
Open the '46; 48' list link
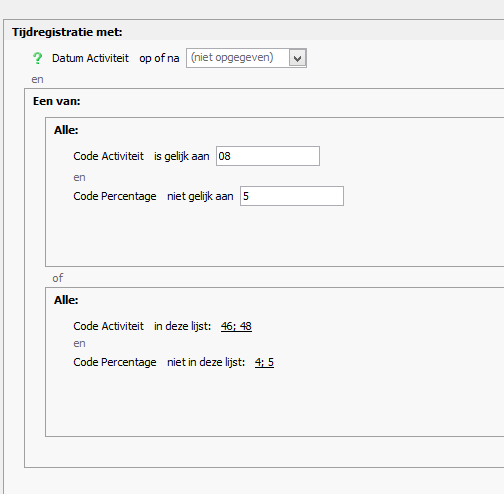236,326
